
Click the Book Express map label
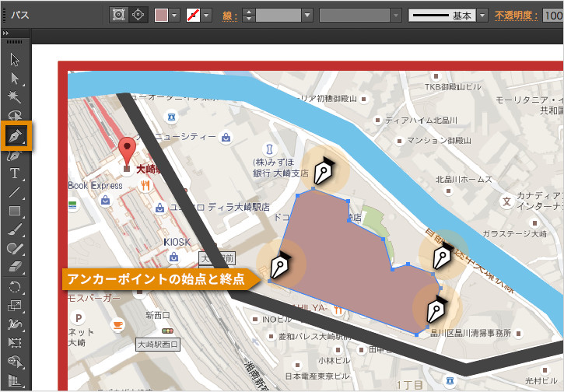point(96,186)
